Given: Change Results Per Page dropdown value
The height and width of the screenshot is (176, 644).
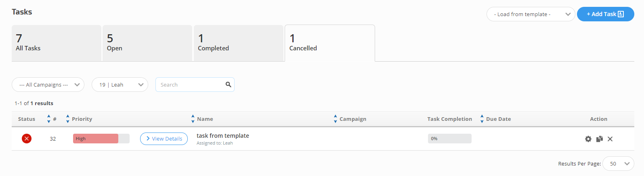Looking at the screenshot, I should tap(618, 164).
